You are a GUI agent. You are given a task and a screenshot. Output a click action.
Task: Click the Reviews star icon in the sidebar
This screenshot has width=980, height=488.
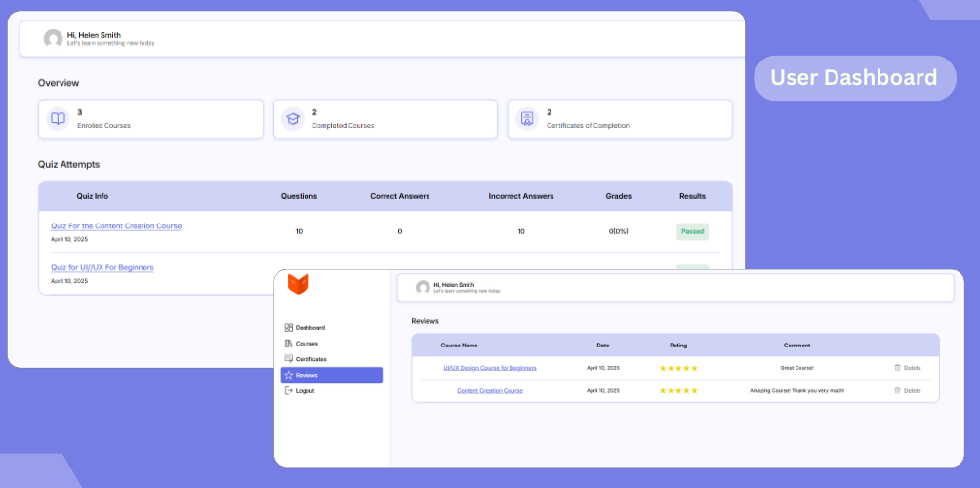click(288, 375)
